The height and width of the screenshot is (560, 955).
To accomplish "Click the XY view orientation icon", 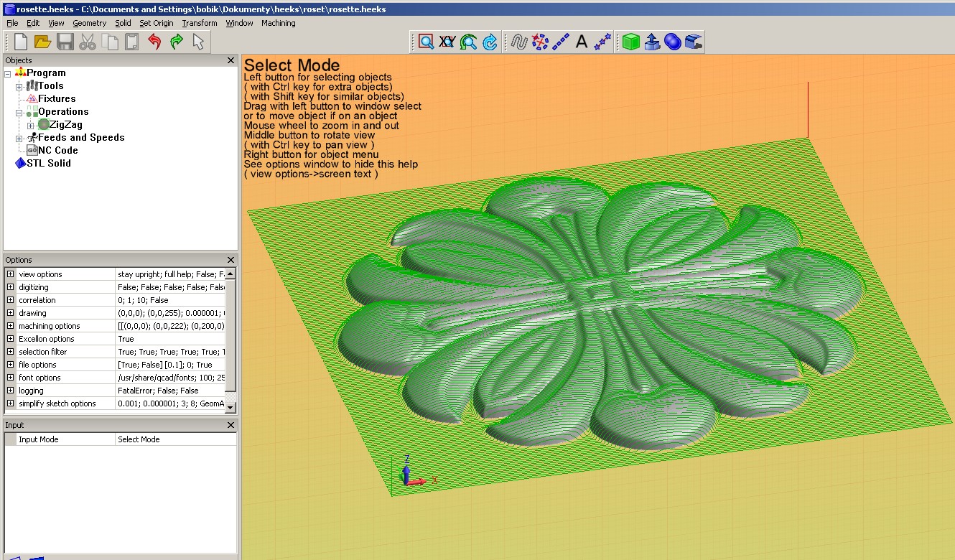I will pos(447,42).
